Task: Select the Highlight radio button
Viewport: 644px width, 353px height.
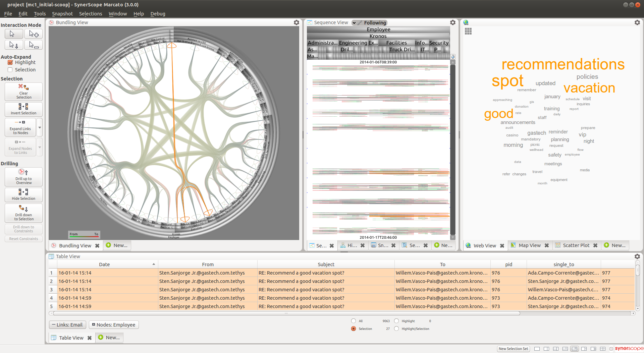Action: [x=396, y=321]
